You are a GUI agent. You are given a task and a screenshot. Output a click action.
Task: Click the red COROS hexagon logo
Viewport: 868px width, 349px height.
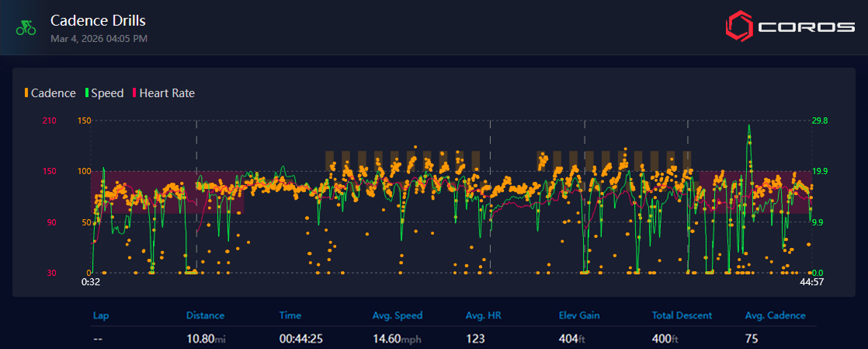[x=738, y=27]
